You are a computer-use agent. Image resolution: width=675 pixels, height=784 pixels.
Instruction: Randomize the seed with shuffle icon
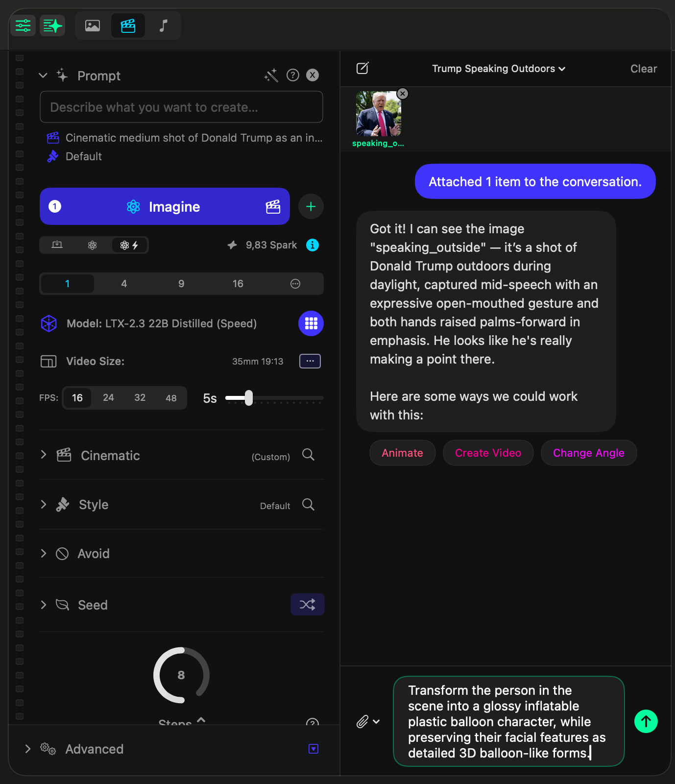click(x=307, y=605)
